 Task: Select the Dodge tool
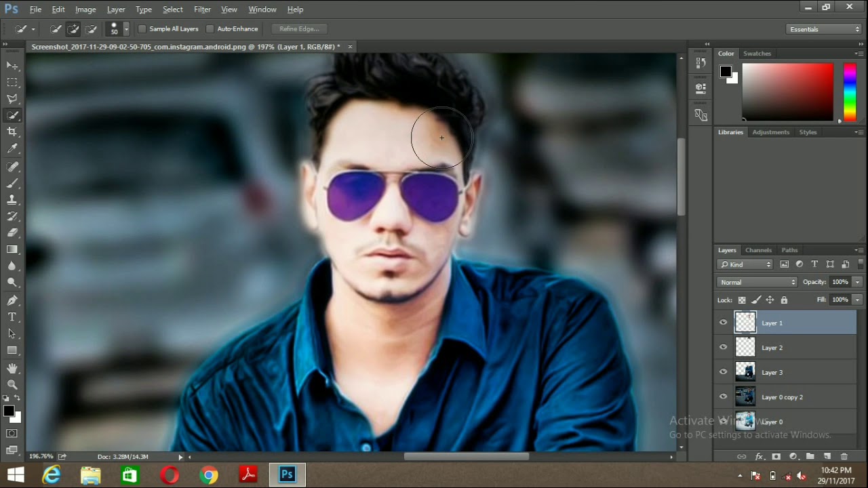pyautogui.click(x=12, y=283)
